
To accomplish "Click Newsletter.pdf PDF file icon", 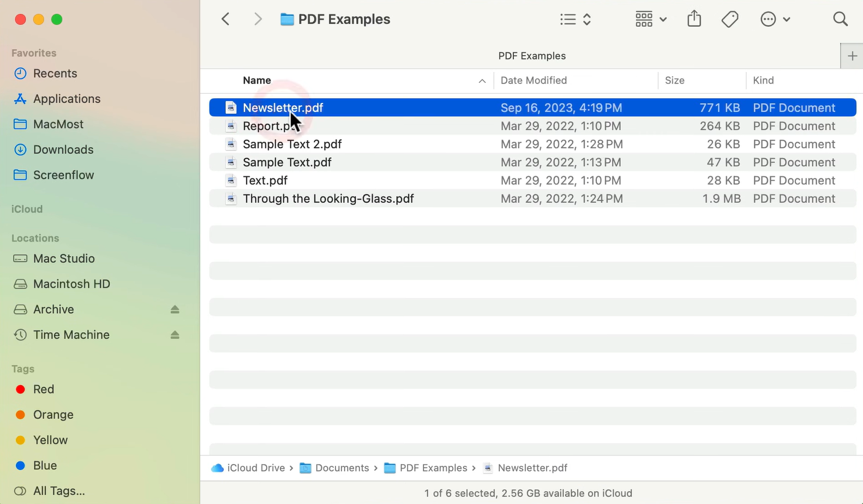I will coord(231,107).
